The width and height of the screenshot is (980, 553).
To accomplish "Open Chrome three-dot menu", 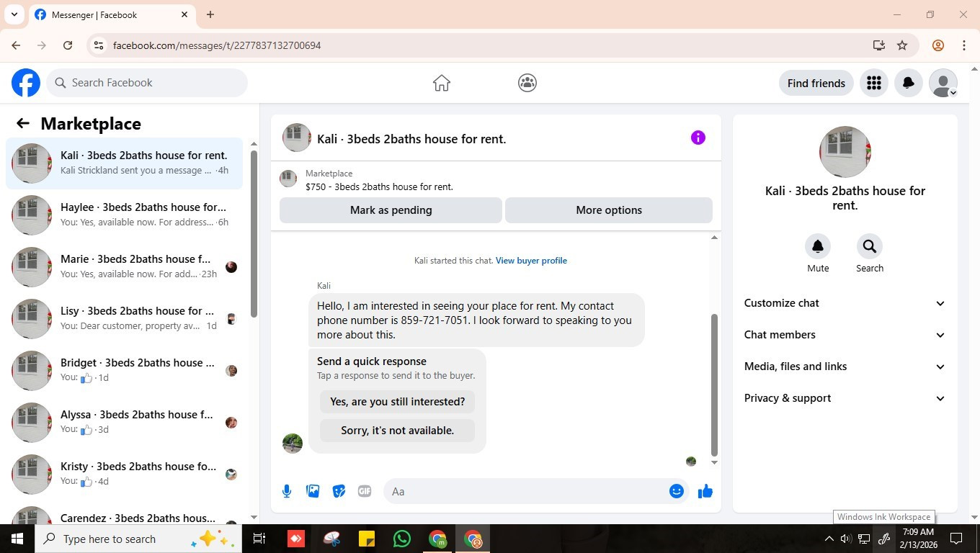I will point(964,45).
